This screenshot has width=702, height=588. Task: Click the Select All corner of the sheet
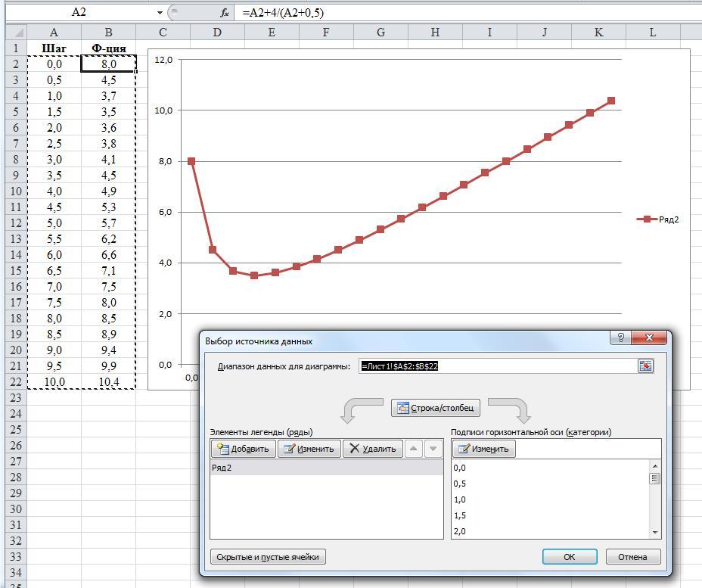coord(16,33)
